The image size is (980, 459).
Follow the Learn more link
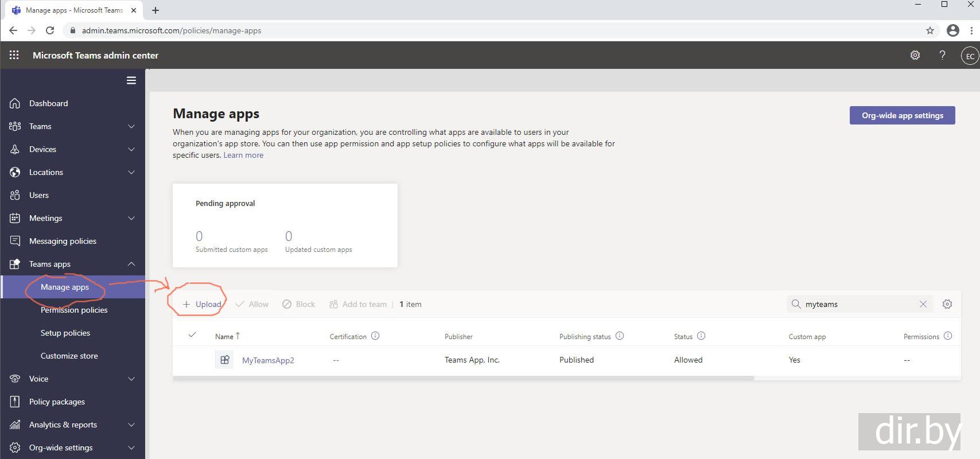[x=243, y=155]
